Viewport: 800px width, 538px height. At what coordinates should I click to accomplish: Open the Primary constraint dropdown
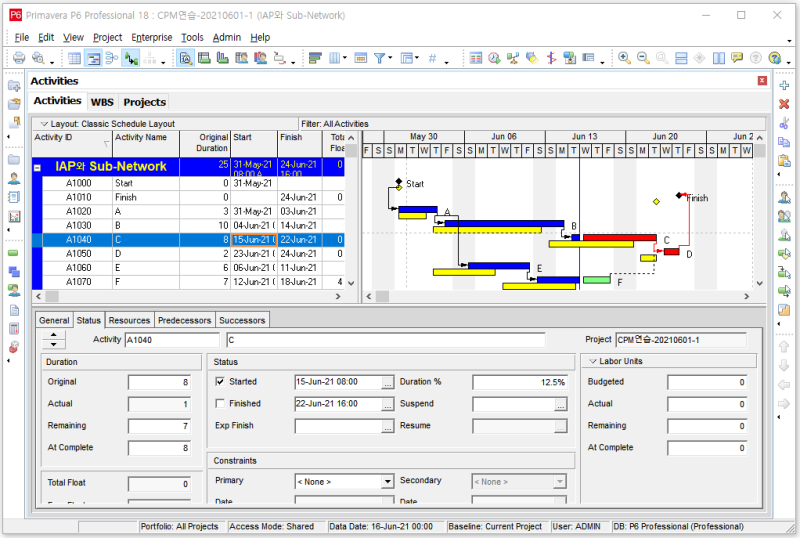tap(388, 481)
